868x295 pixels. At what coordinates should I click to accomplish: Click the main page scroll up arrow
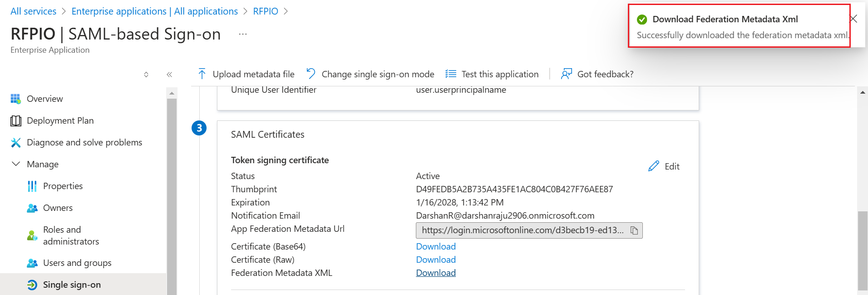(x=863, y=92)
